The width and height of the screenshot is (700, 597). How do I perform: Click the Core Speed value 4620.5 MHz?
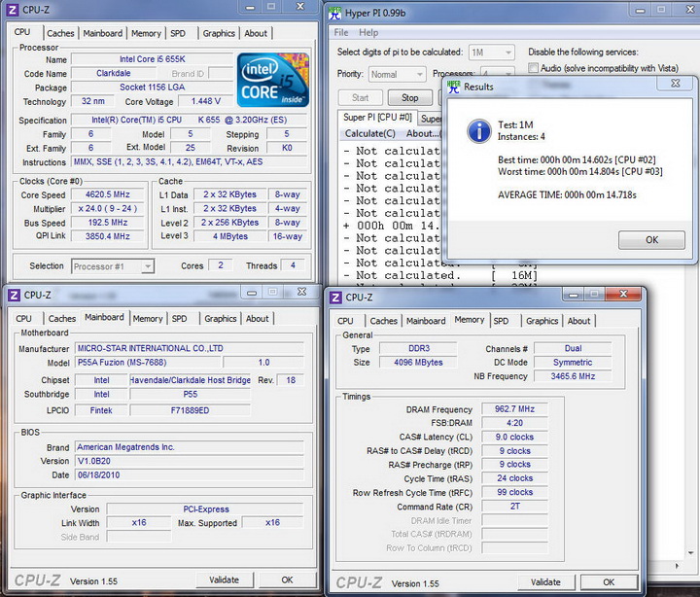coord(108,194)
